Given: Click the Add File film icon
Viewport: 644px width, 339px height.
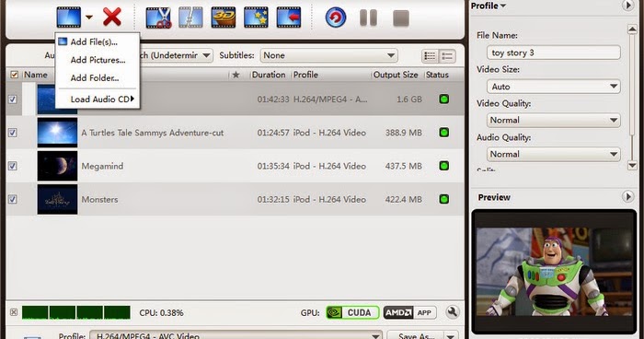Looking at the screenshot, I should [x=69, y=18].
